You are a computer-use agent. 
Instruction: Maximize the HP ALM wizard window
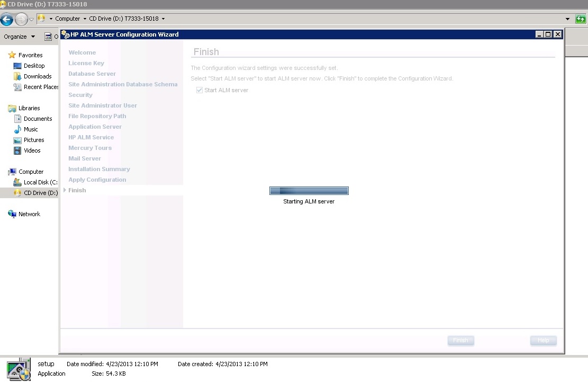[x=548, y=34]
